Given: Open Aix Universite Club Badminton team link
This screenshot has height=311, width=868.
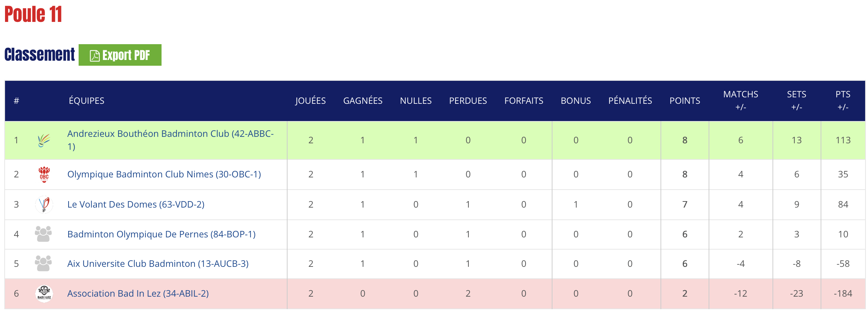Looking at the screenshot, I should coord(158,264).
